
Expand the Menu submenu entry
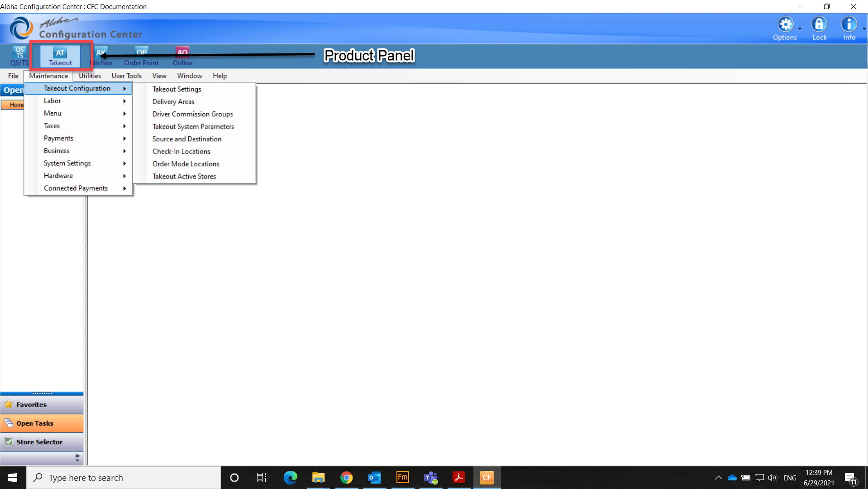[78, 113]
